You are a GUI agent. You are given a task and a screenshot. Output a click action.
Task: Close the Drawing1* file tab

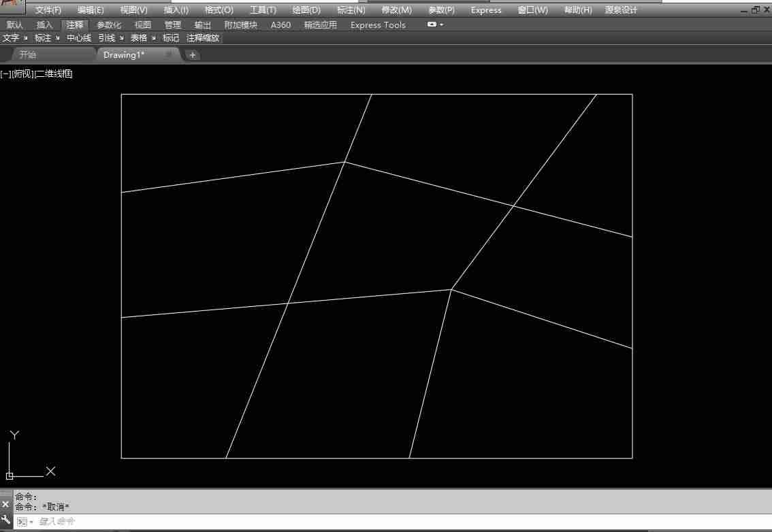click(x=169, y=54)
